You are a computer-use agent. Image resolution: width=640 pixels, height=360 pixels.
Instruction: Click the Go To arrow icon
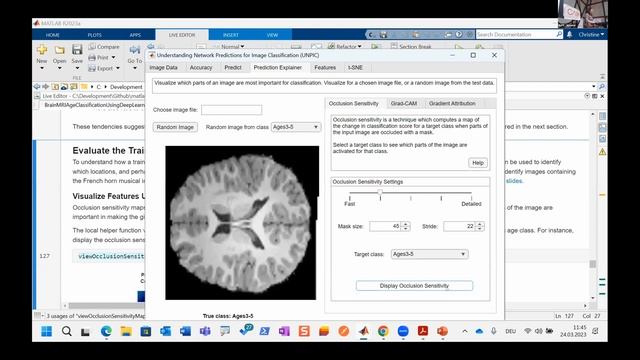tap(135, 50)
